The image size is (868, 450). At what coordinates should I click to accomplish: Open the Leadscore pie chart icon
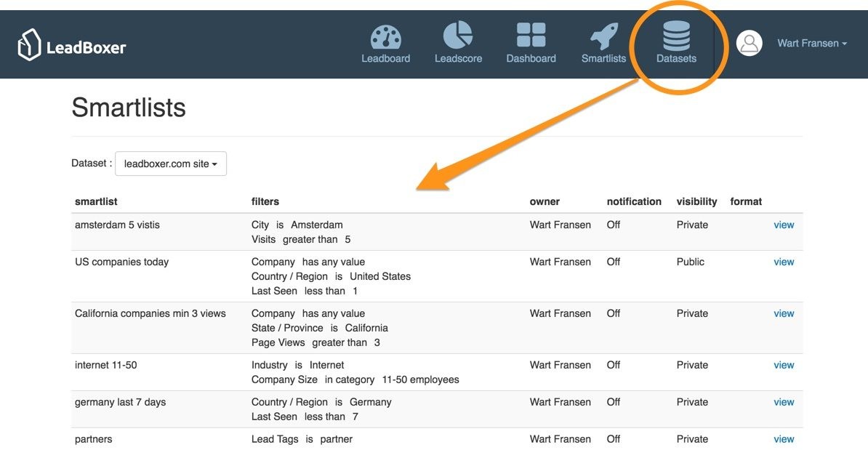coord(458,36)
